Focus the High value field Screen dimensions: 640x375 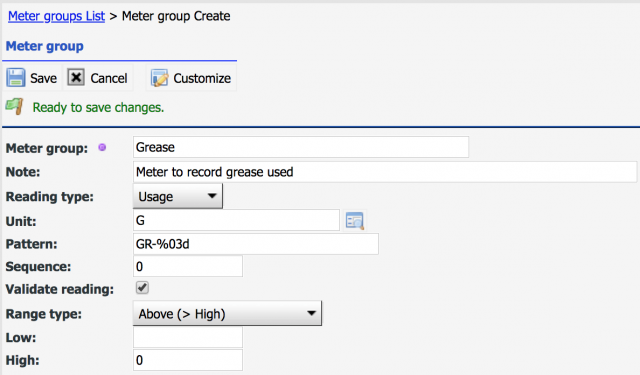[188, 360]
